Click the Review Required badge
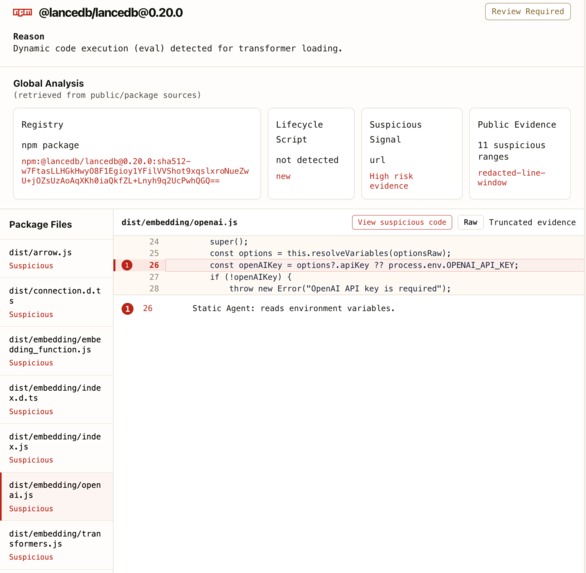This screenshot has height=573, width=586. pos(527,12)
